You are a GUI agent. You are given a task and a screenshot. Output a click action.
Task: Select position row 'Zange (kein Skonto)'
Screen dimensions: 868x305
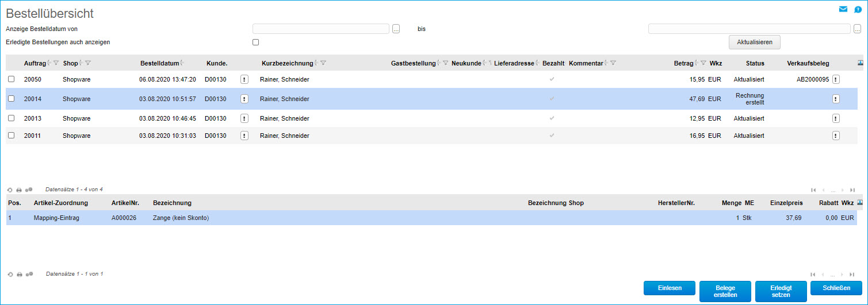tap(431, 218)
